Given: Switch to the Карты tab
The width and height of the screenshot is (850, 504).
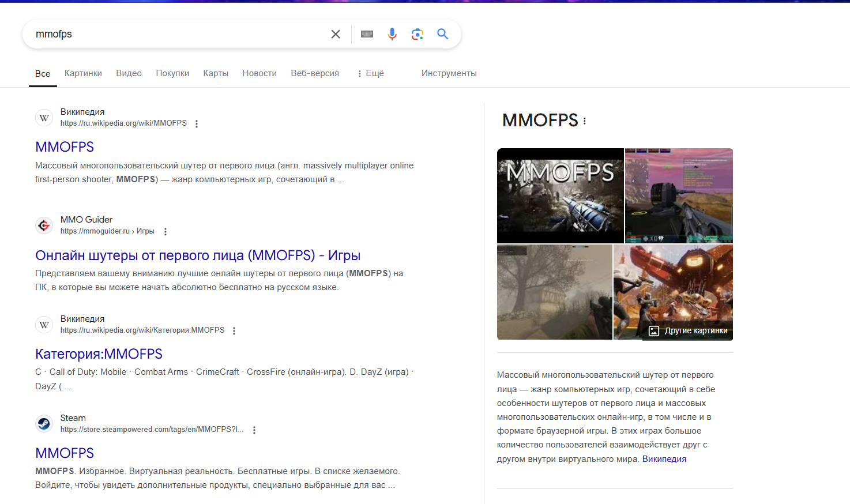Looking at the screenshot, I should (x=216, y=73).
